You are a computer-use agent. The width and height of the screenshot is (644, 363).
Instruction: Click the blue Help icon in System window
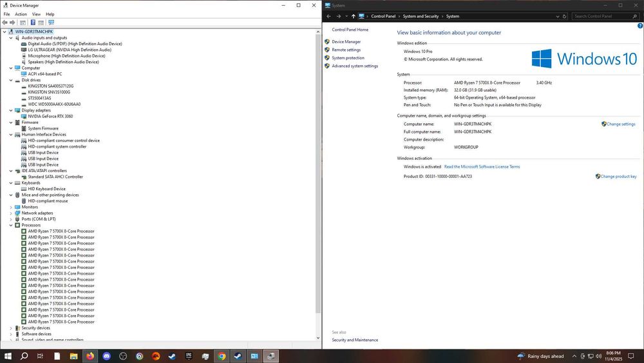[x=640, y=26]
